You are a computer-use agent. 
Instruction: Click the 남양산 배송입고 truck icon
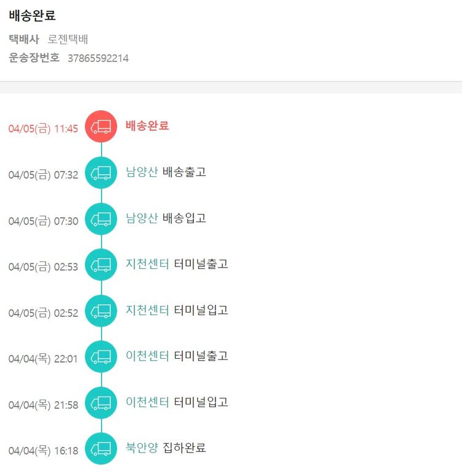[x=100, y=219]
